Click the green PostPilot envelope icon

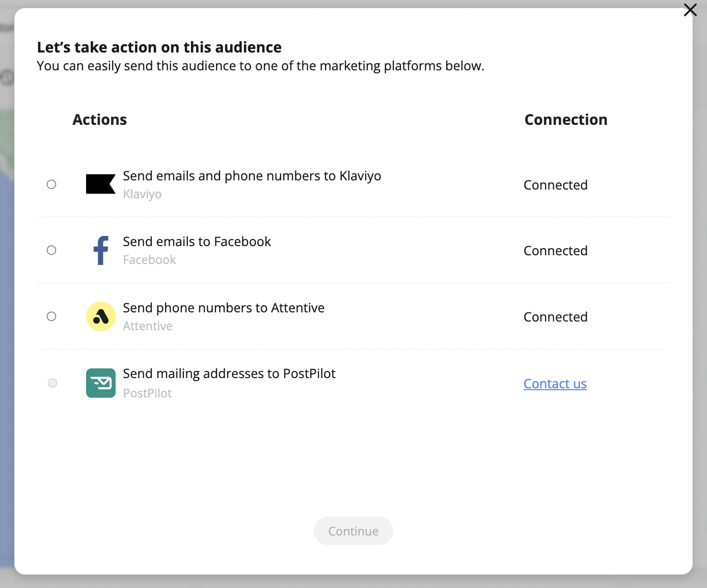(x=101, y=383)
